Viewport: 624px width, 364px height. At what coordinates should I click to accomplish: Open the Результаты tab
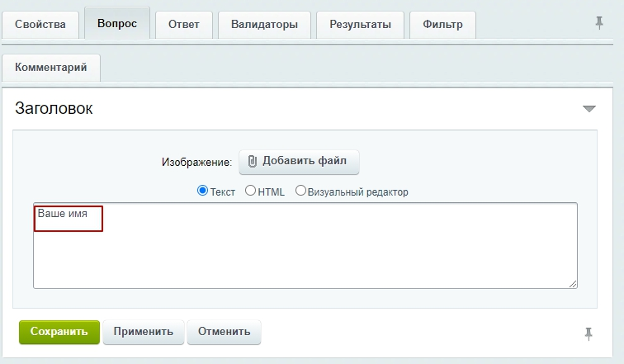click(360, 25)
